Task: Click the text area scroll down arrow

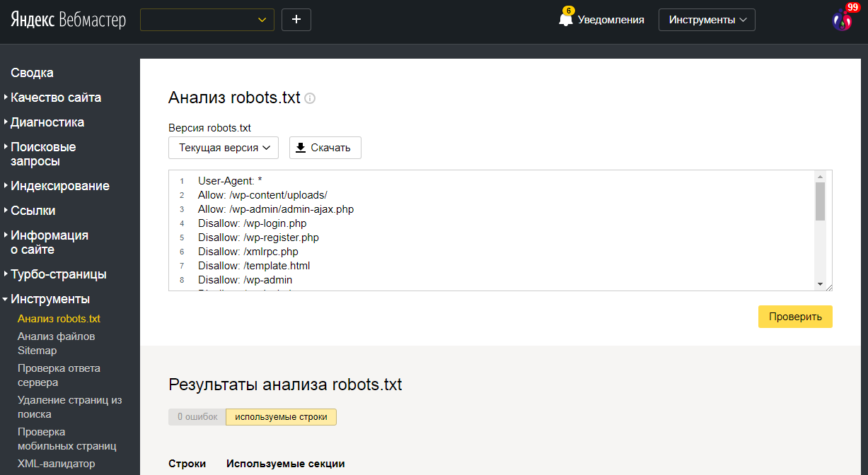Action: pos(821,284)
